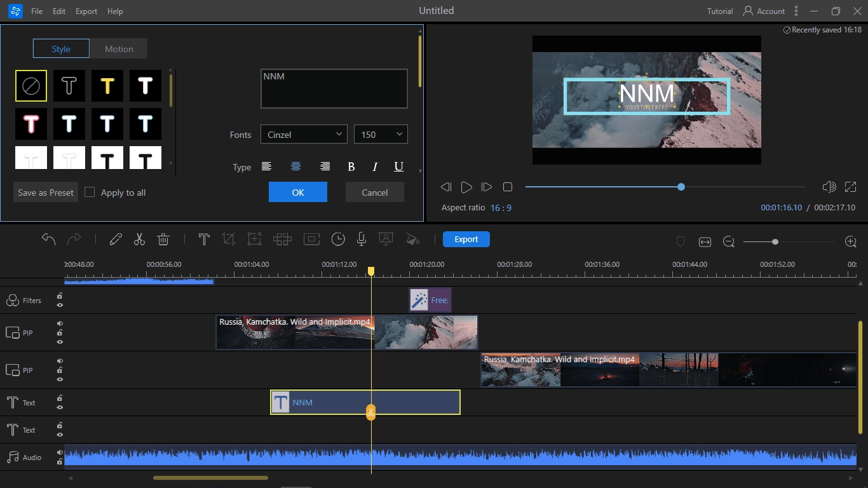The width and height of the screenshot is (868, 488).
Task: Open the Help menu
Action: tap(115, 11)
